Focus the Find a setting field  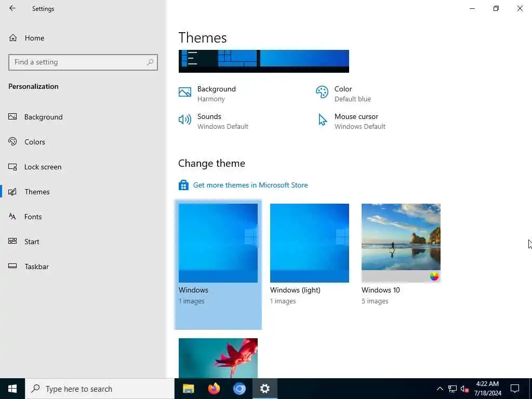point(83,62)
